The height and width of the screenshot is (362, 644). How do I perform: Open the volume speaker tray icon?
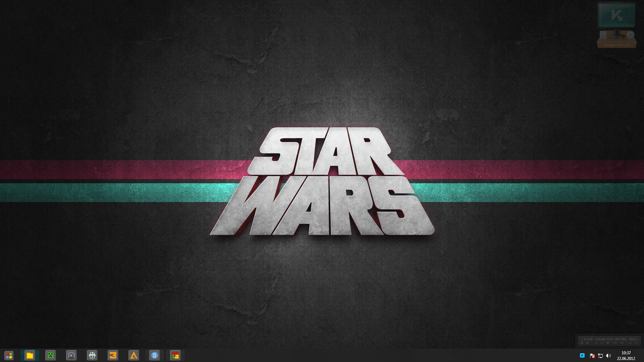pyautogui.click(x=608, y=356)
